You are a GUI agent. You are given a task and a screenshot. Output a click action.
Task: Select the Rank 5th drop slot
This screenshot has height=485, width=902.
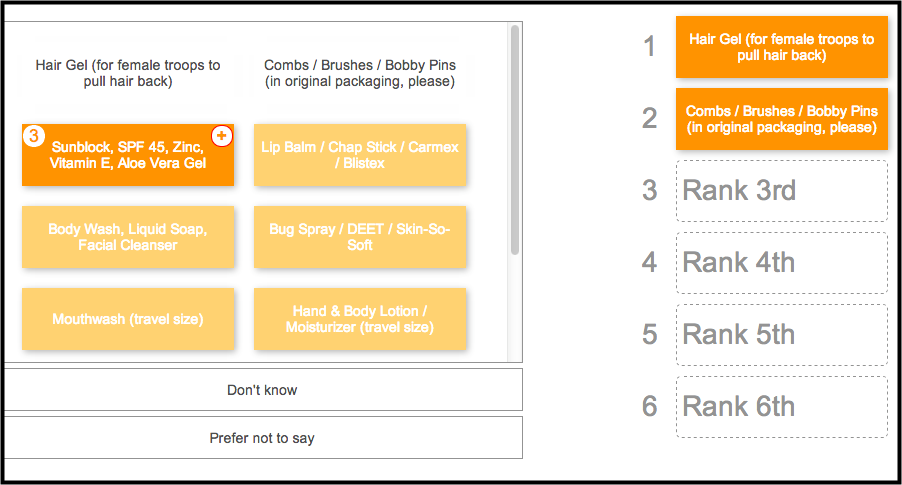tap(782, 335)
